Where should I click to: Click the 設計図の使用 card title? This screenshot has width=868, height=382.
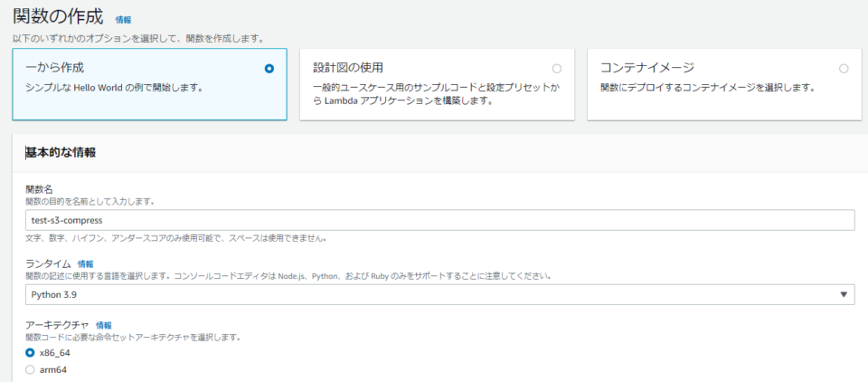click(348, 68)
